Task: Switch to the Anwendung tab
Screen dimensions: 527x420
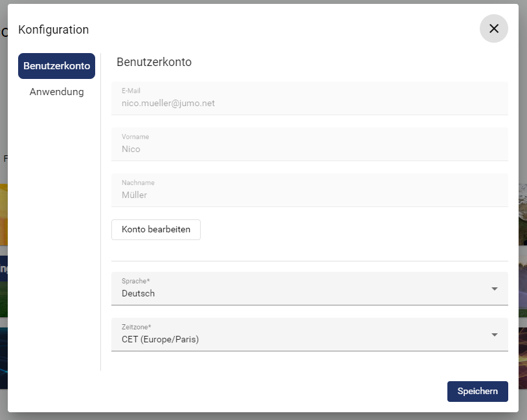Action: [56, 92]
